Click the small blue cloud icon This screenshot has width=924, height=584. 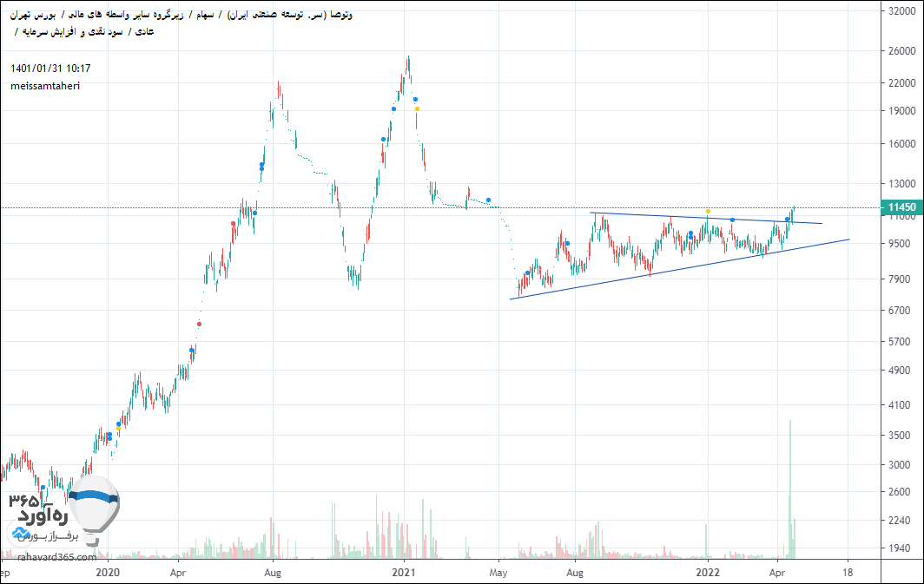pos(19,532)
